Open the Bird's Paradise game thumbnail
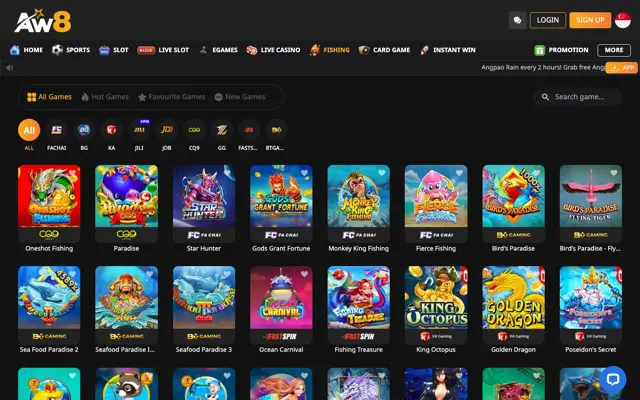640x400 pixels. pyautogui.click(x=513, y=196)
